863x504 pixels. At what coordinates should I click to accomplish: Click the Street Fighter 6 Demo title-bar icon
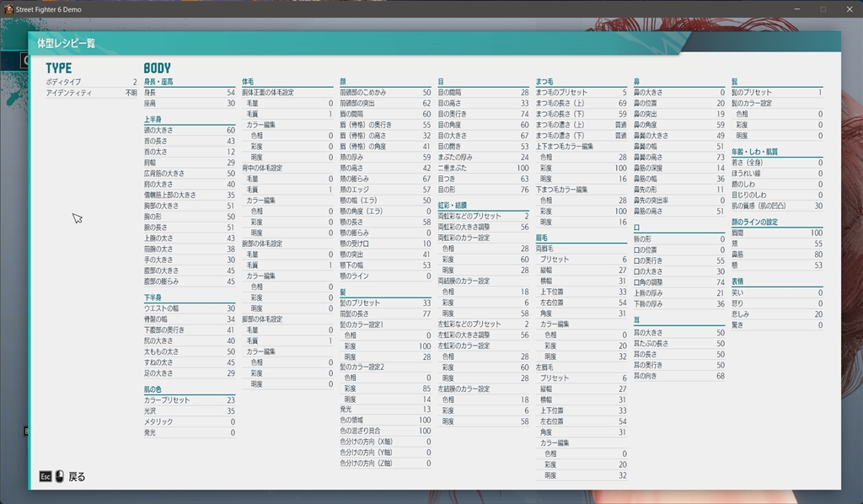8,8
